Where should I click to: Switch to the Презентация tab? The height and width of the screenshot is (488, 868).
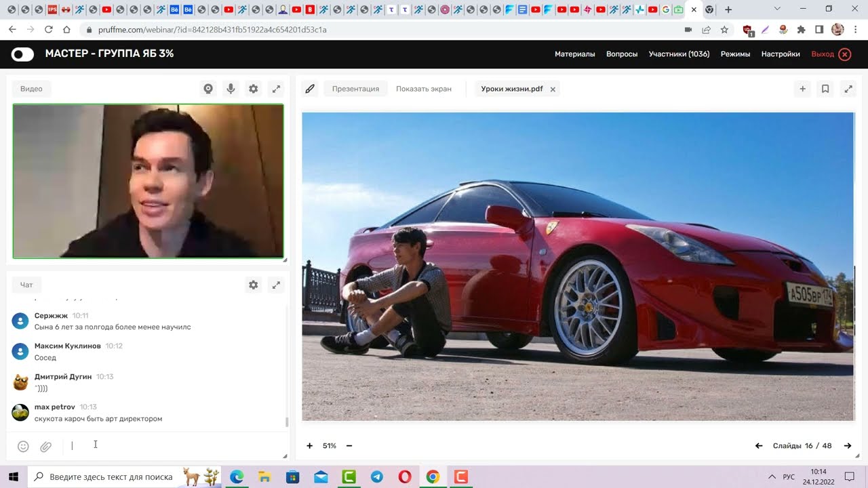coord(355,89)
